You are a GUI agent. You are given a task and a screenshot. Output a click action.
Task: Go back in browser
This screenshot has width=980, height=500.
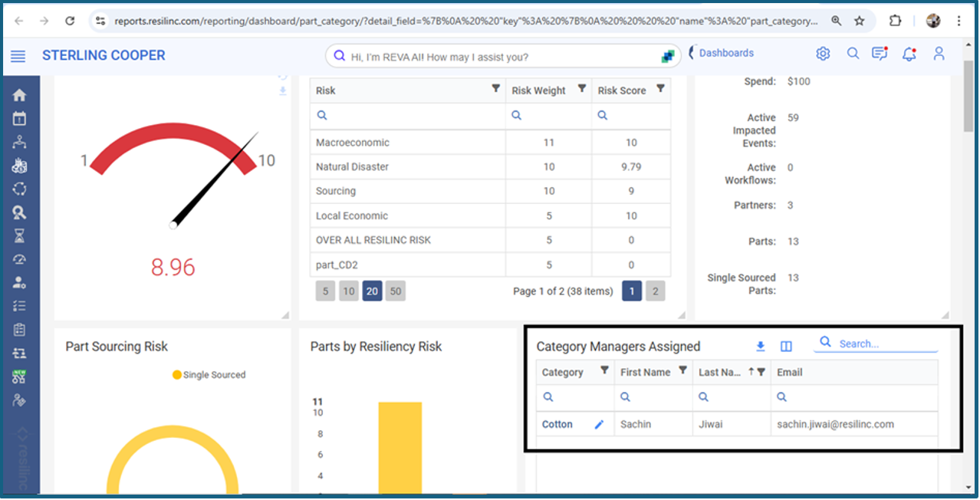pos(19,21)
